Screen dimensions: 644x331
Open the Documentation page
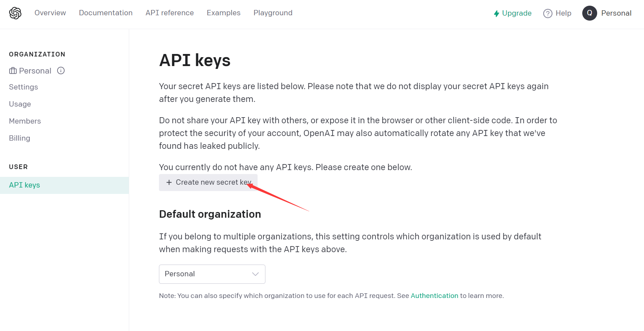pyautogui.click(x=106, y=13)
